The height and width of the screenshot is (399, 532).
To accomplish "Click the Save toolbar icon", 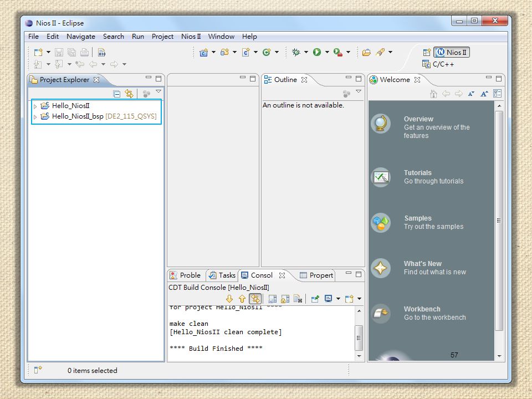I will point(59,52).
